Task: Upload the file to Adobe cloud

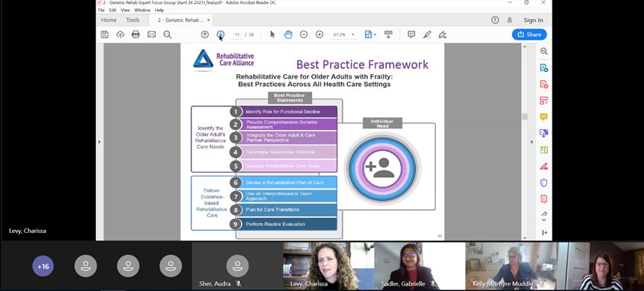Action: [x=120, y=34]
